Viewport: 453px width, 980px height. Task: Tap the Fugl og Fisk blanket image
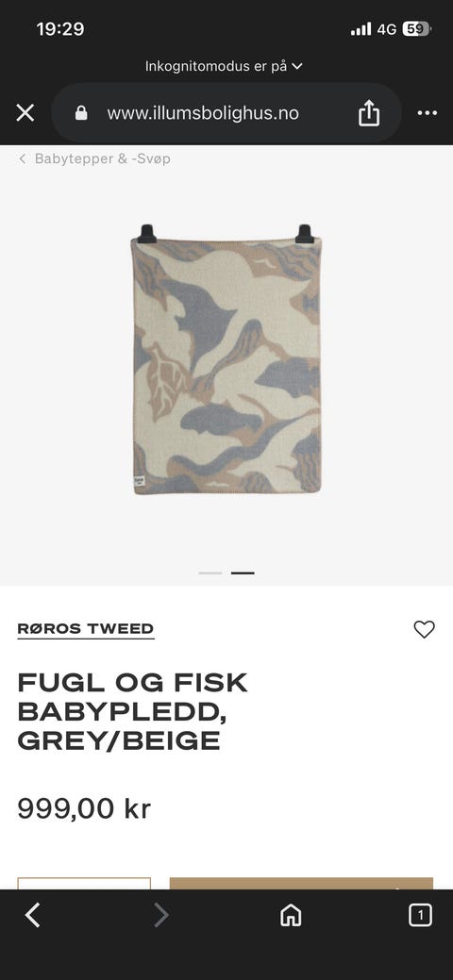226,360
